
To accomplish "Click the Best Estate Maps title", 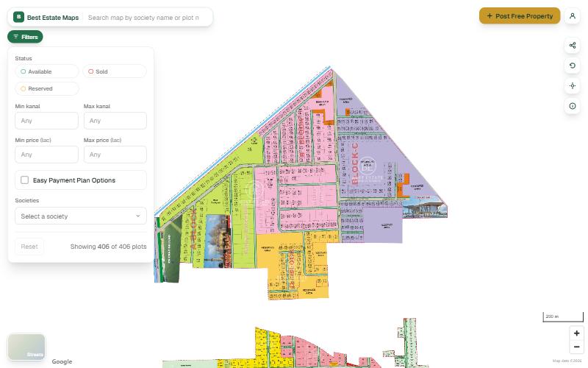I will tap(53, 18).
